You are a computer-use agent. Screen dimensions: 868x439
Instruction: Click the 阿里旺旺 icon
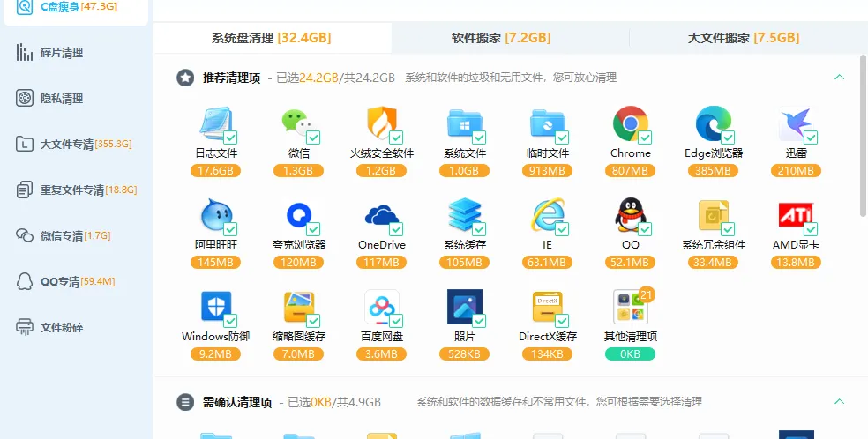215,216
